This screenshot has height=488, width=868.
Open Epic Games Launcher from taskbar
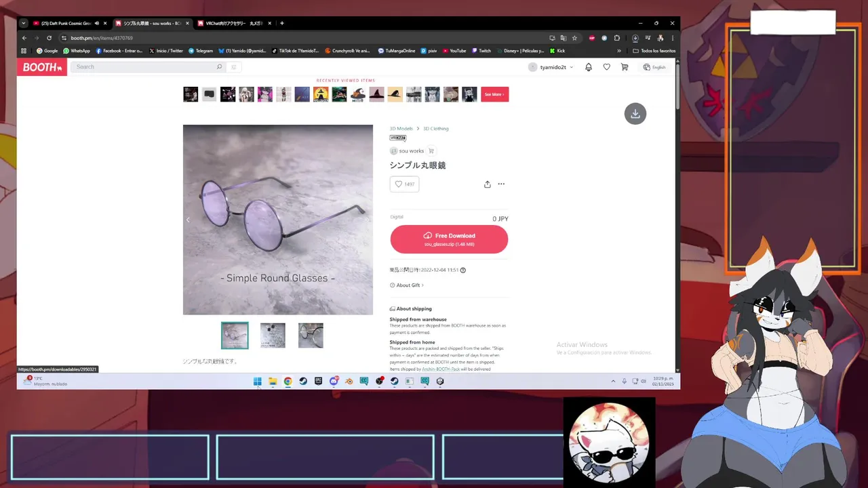pos(318,382)
